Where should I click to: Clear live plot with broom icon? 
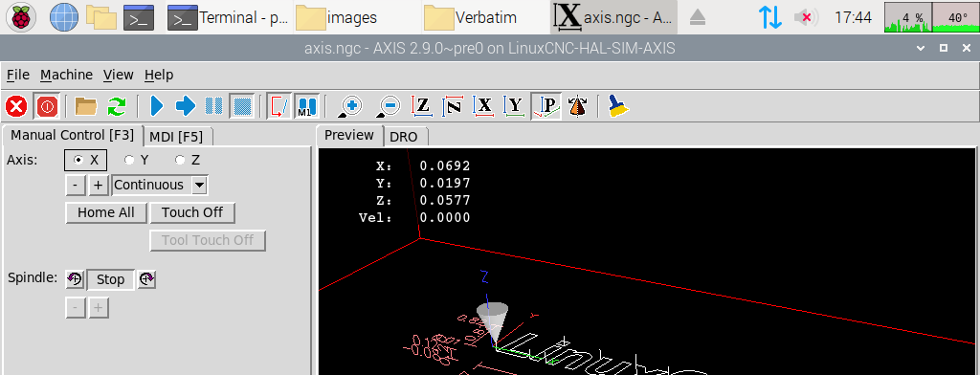point(618,106)
